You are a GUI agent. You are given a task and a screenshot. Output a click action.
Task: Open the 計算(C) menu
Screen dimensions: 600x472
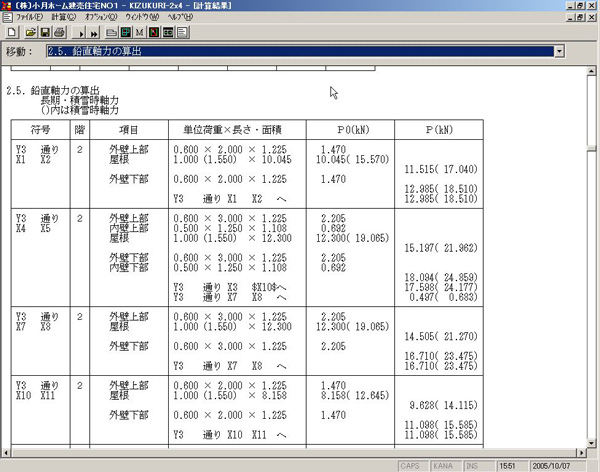(x=63, y=18)
